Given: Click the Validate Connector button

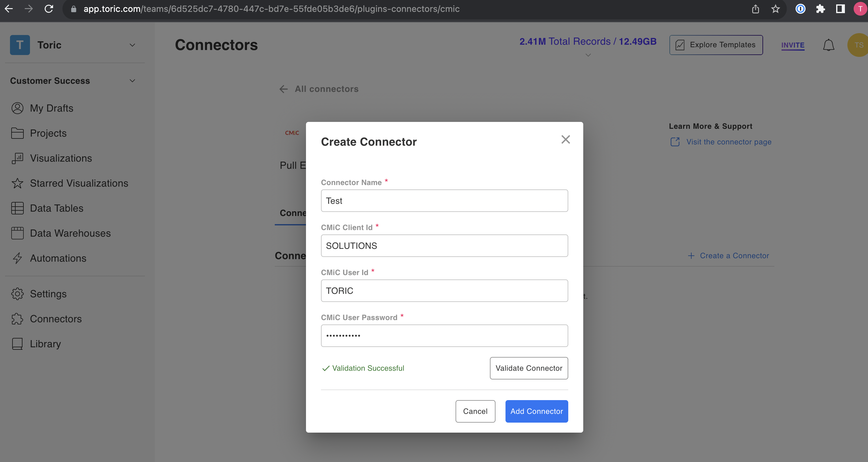Looking at the screenshot, I should coord(529,368).
